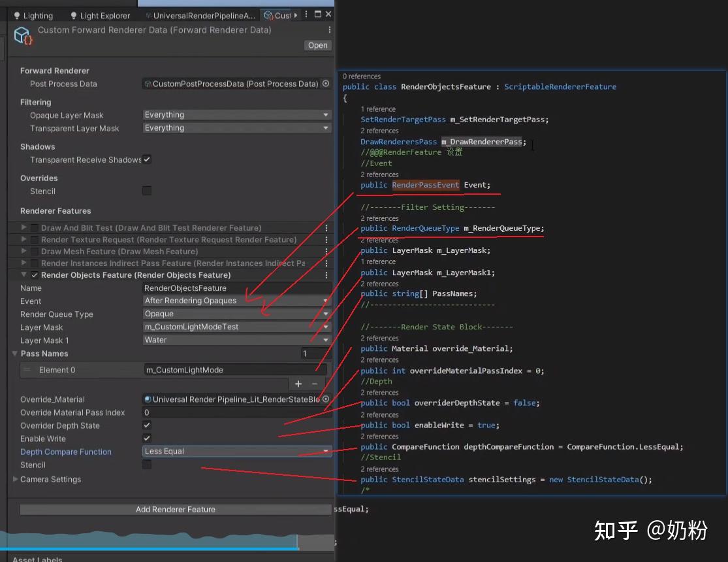Toggle Transparent Receive Shadows

coord(148,159)
